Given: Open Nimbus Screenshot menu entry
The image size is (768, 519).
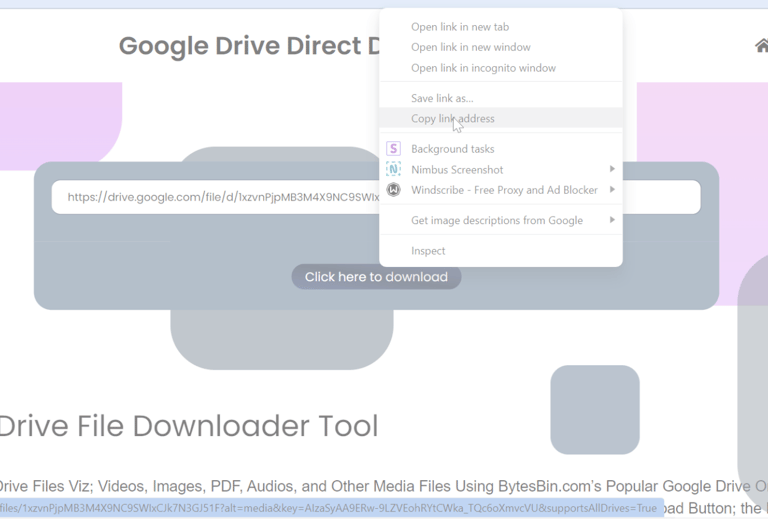Looking at the screenshot, I should pyautogui.click(x=501, y=169).
